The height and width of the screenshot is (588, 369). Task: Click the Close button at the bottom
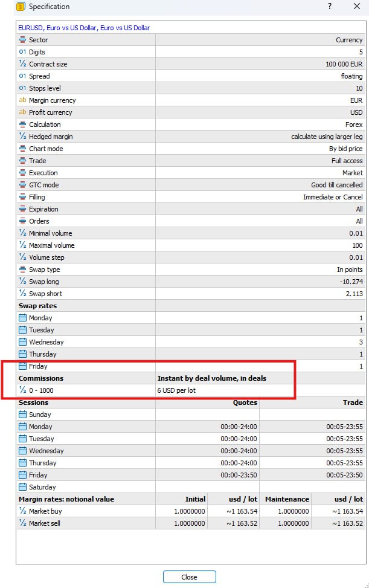189,577
